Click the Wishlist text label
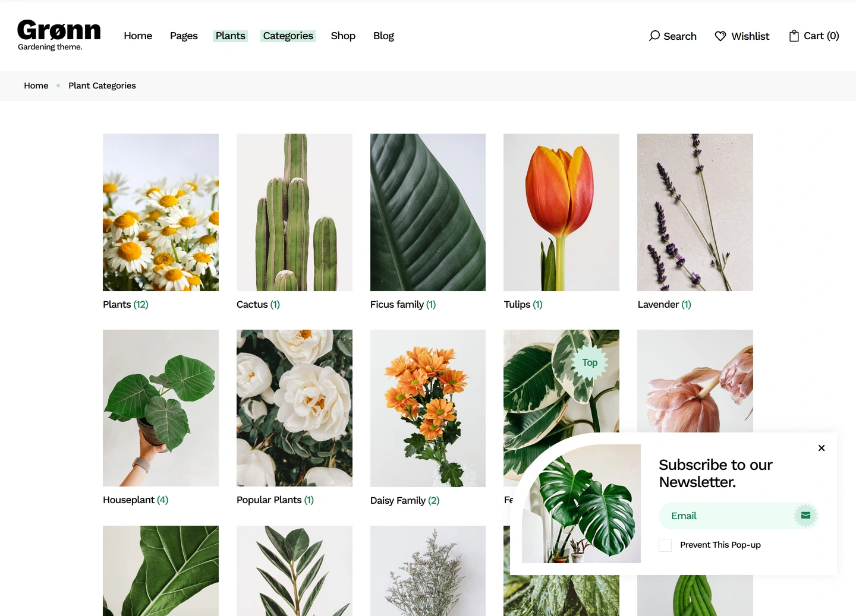Screen dimensions: 856x616 pos(750,36)
